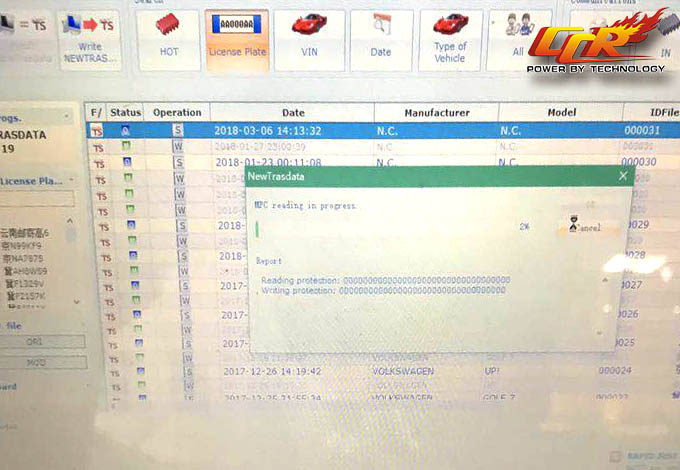Select plate AH8W59 in list
Viewport: 680px width, 470px height.
26,271
